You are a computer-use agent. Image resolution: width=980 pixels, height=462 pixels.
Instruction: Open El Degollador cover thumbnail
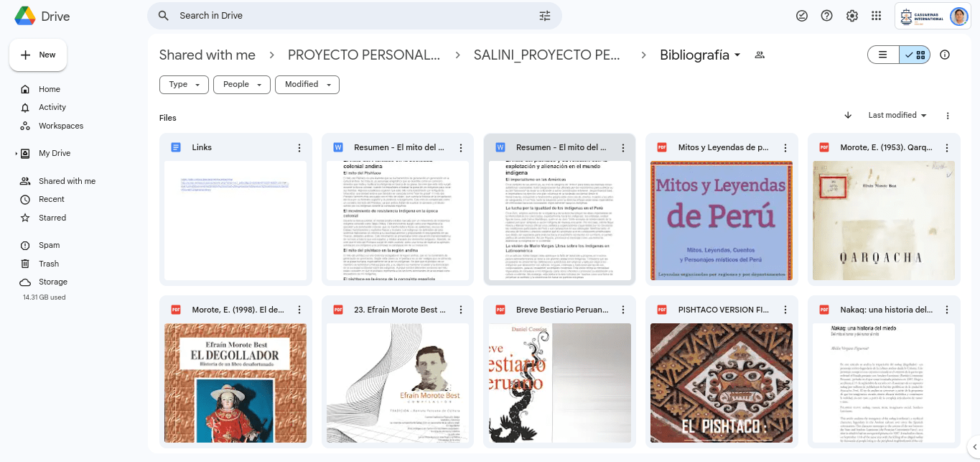[235, 383]
